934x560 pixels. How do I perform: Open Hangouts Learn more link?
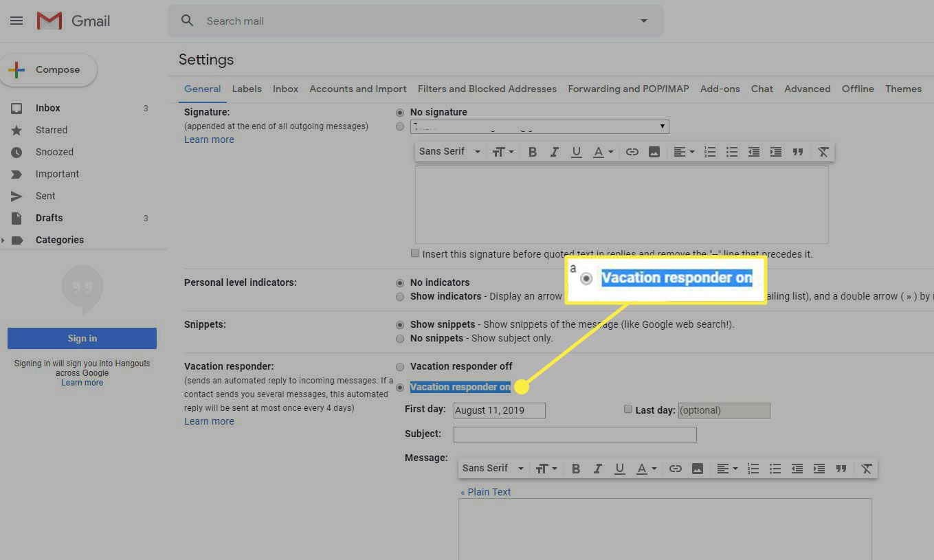82,383
